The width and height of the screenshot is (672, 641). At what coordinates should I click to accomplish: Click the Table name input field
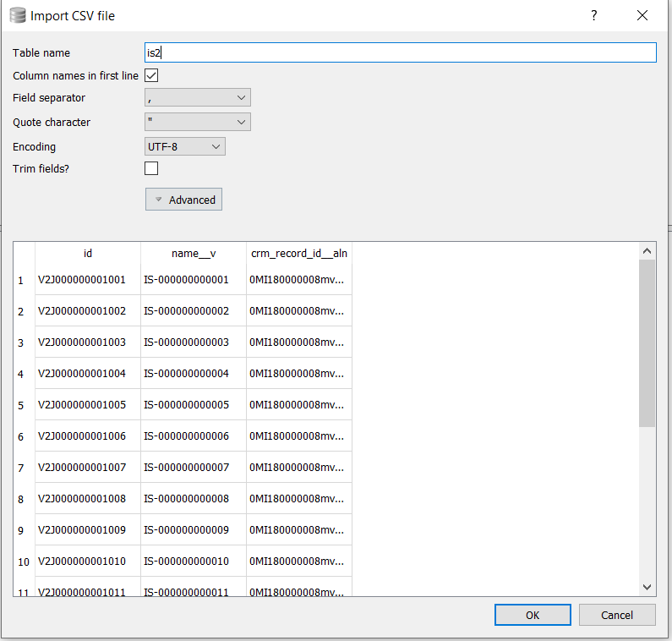[401, 52]
